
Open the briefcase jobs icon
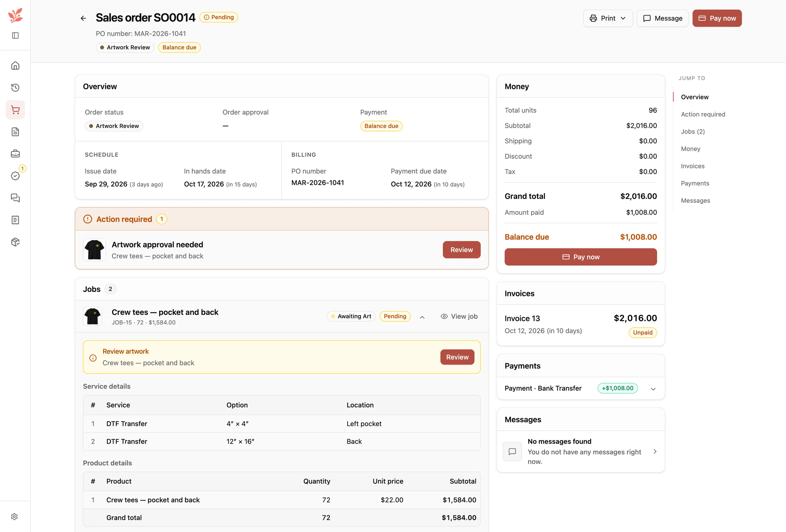click(x=15, y=154)
